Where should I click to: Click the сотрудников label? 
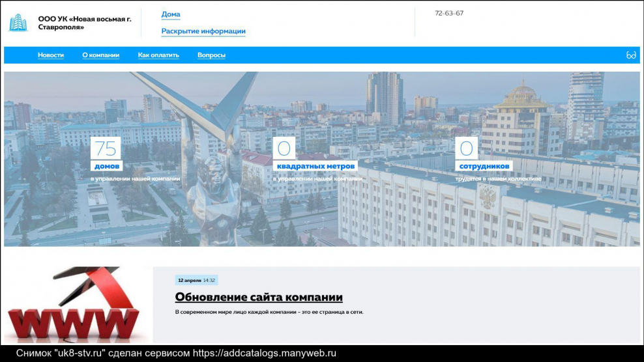pos(484,166)
